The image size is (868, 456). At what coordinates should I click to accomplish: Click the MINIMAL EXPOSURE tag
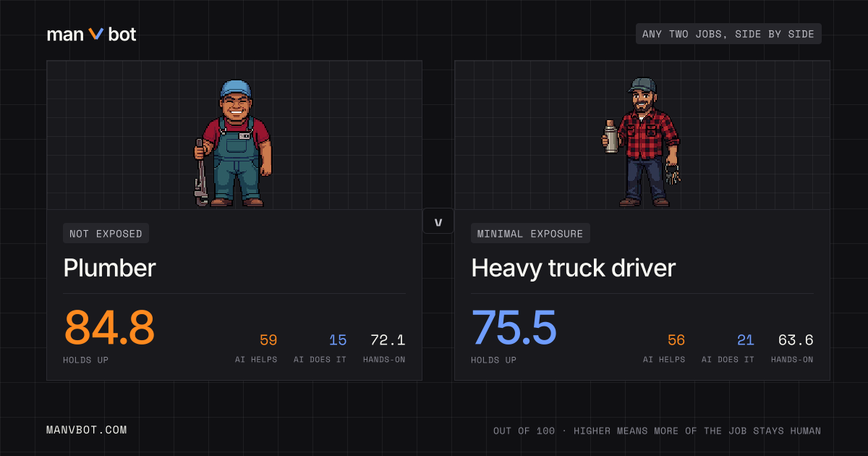coord(530,233)
